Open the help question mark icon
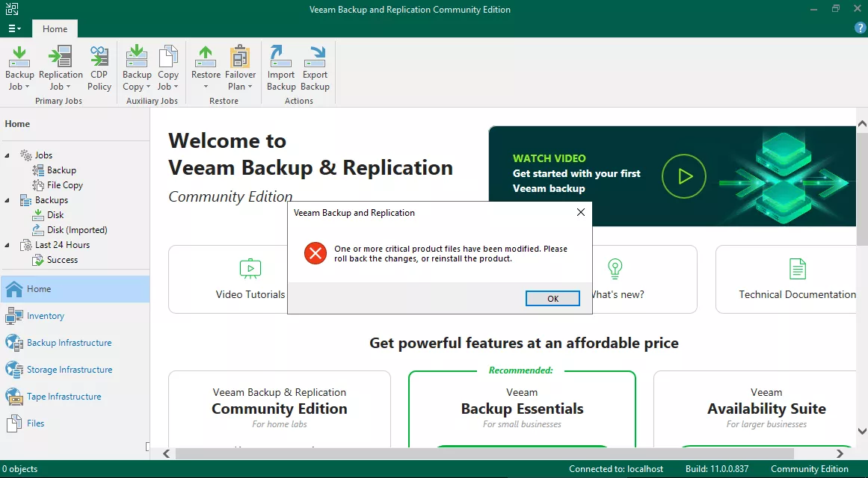 coord(860,28)
